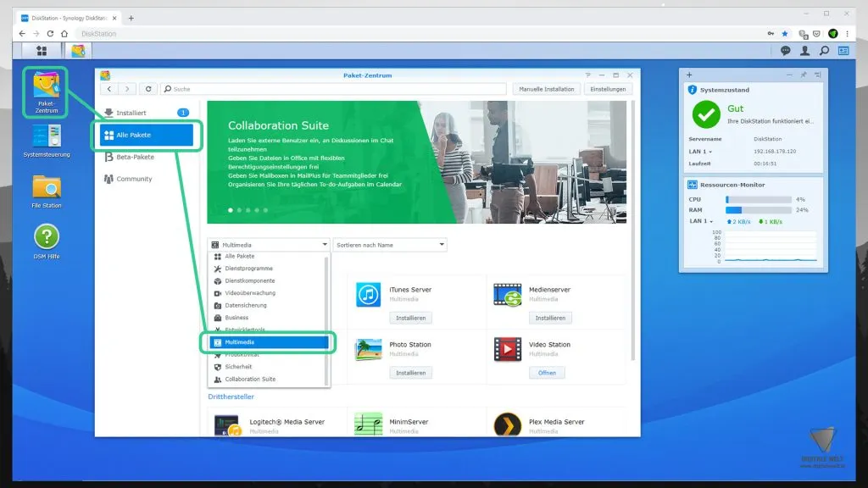The height and width of the screenshot is (488, 868).
Task: Open the Sortieren nach Name dropdown
Action: pos(390,245)
